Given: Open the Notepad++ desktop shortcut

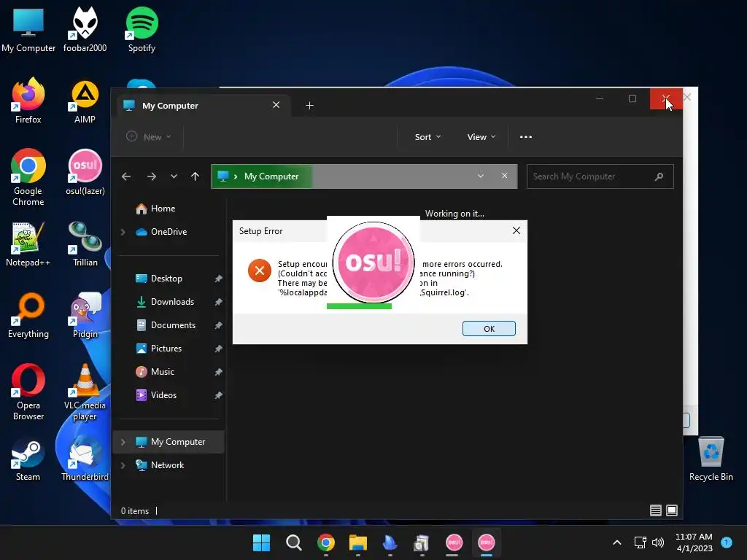Looking at the screenshot, I should pyautogui.click(x=28, y=244).
